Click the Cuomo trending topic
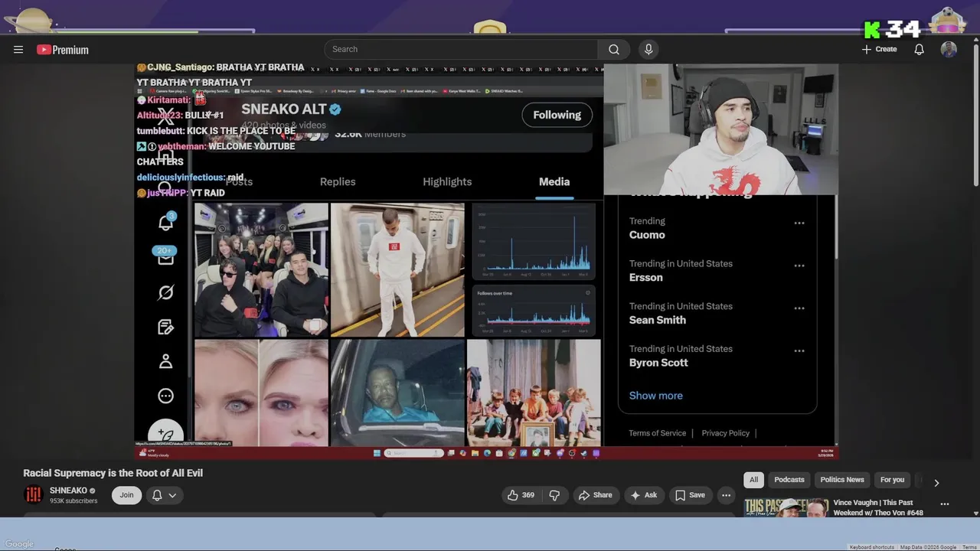Image resolution: width=980 pixels, height=551 pixels. pos(647,235)
